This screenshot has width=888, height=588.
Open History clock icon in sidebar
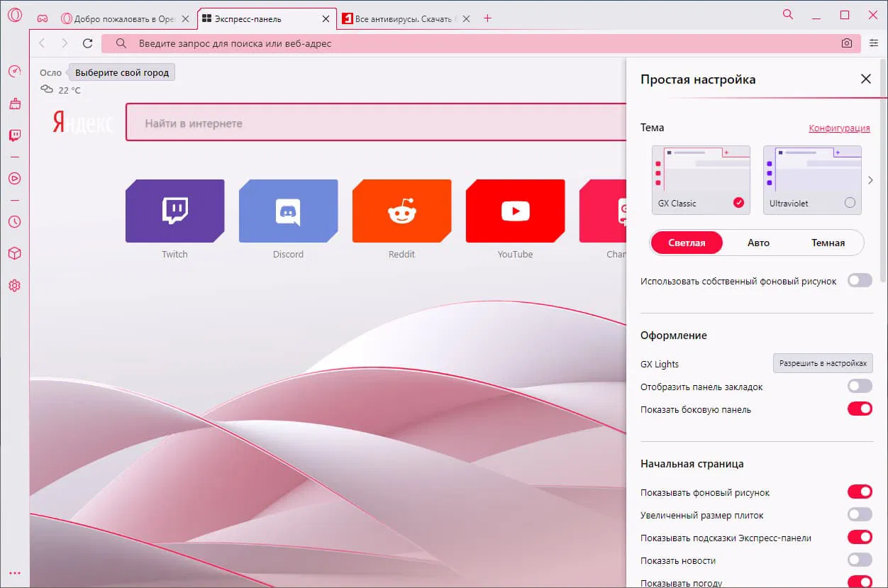(14, 221)
